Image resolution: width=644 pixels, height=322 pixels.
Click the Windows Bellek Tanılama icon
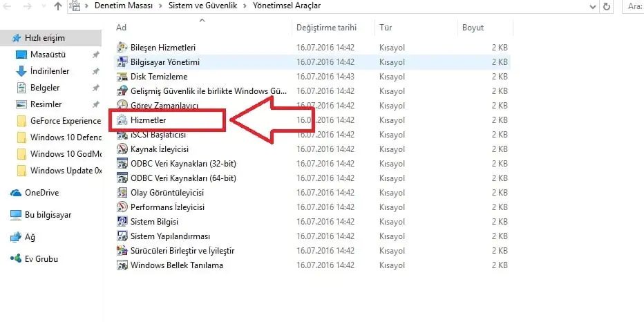(122, 265)
